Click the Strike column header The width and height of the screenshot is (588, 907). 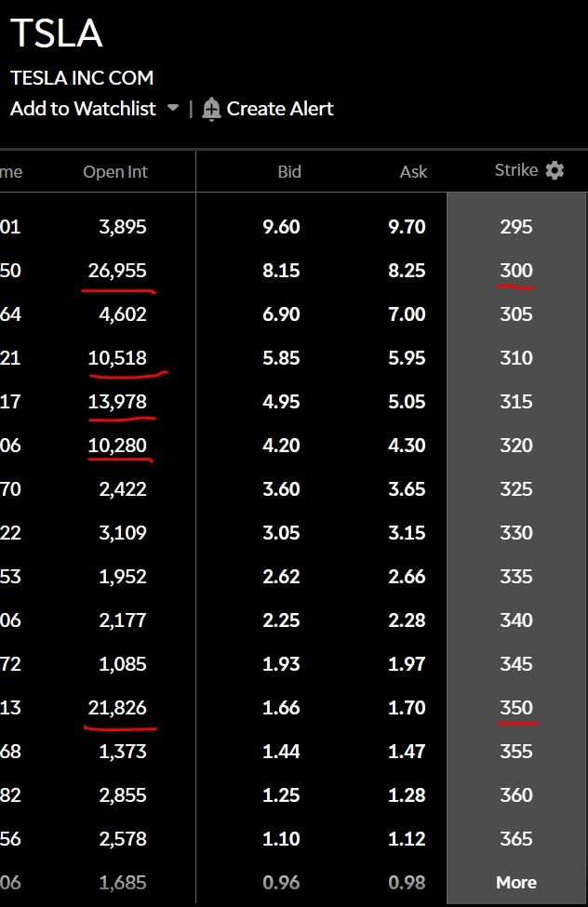click(x=516, y=170)
